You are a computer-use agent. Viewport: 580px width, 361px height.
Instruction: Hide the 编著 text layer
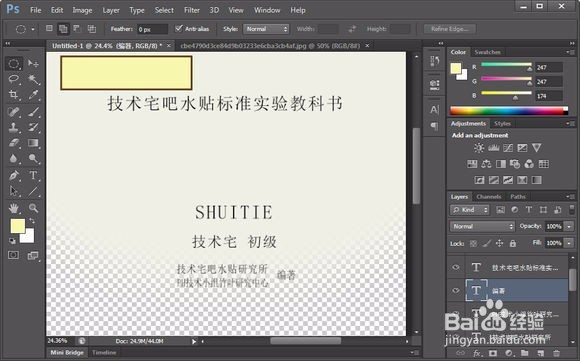456,290
